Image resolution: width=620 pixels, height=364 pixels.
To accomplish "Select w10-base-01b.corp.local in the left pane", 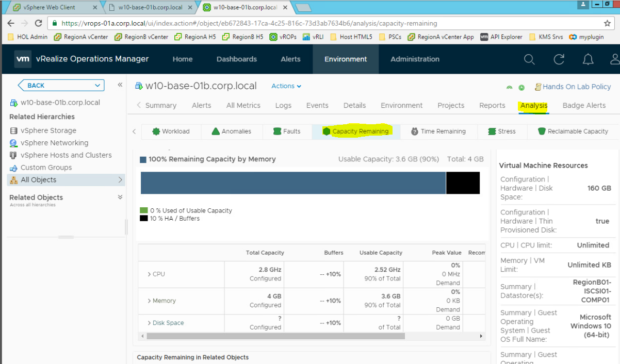I will click(x=60, y=102).
